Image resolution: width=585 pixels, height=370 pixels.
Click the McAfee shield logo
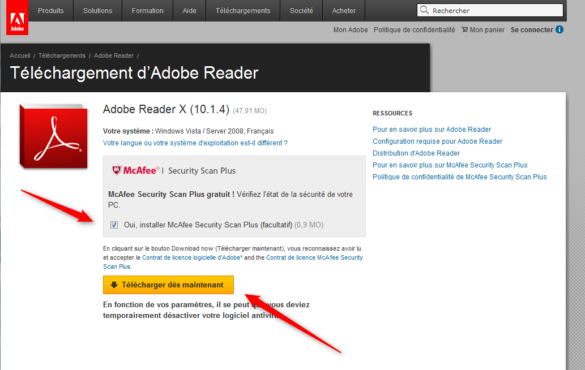[116, 170]
